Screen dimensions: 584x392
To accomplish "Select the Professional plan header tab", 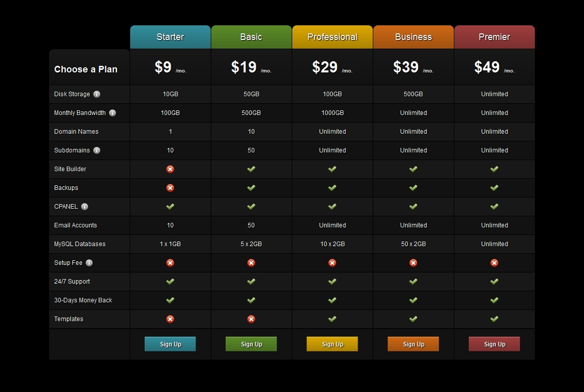I will (x=332, y=37).
